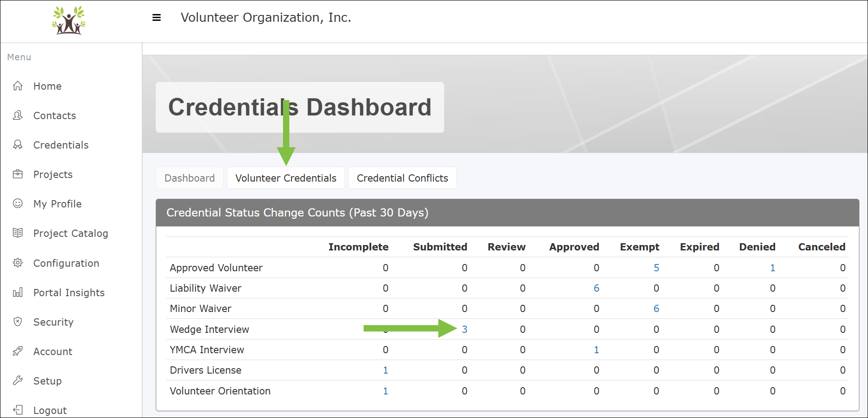The image size is (868, 418).
Task: Click the Home house icon
Action: click(x=18, y=86)
